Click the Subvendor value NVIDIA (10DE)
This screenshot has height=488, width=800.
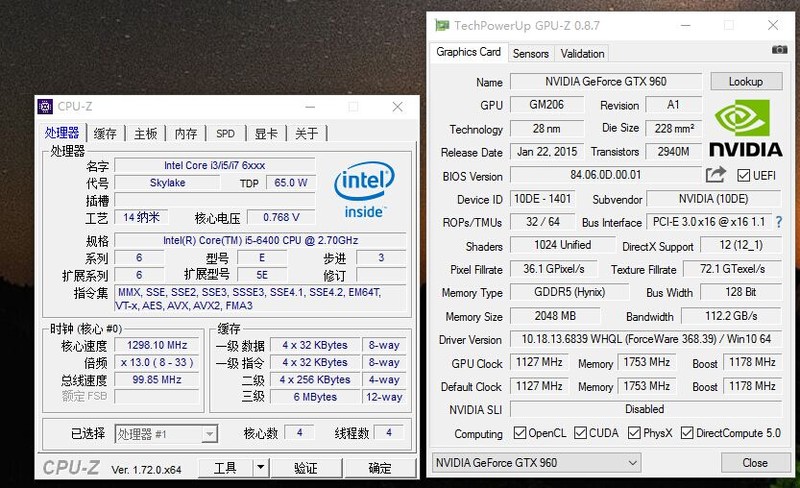714,199
